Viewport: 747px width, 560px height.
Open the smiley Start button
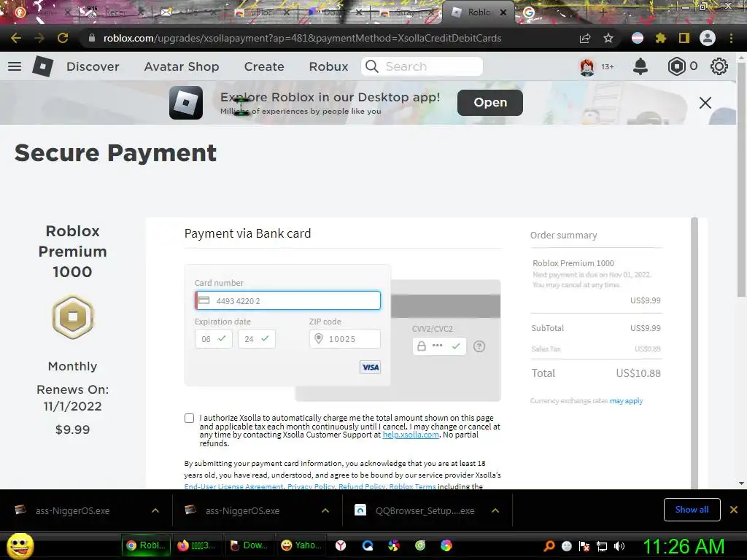[20, 545]
